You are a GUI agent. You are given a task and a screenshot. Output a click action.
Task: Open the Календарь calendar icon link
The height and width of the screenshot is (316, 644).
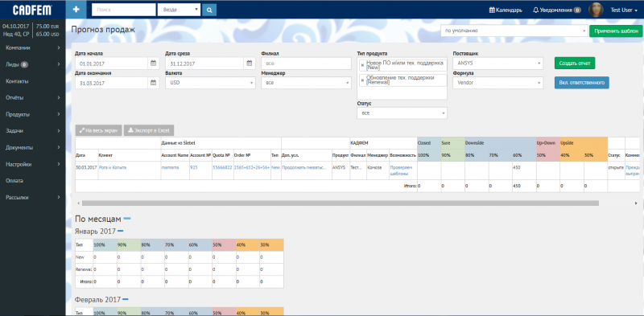coord(506,10)
